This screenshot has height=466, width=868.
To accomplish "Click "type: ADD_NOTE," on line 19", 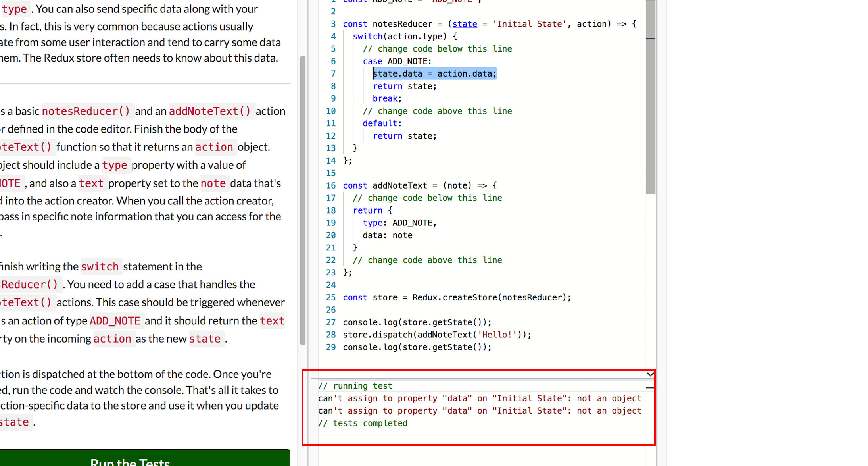I will coord(399,223).
